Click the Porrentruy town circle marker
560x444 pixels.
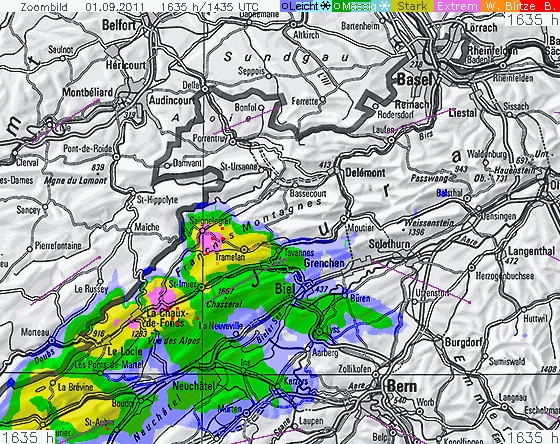[233, 142]
